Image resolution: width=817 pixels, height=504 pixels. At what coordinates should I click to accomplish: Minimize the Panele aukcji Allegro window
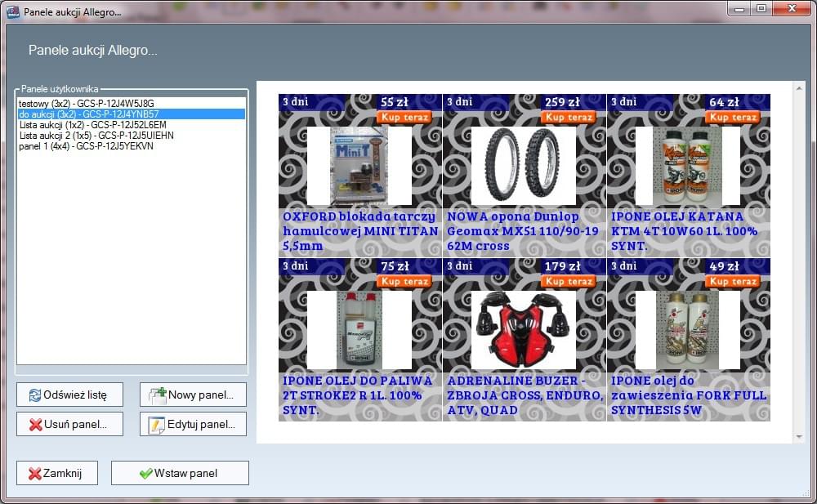point(739,9)
